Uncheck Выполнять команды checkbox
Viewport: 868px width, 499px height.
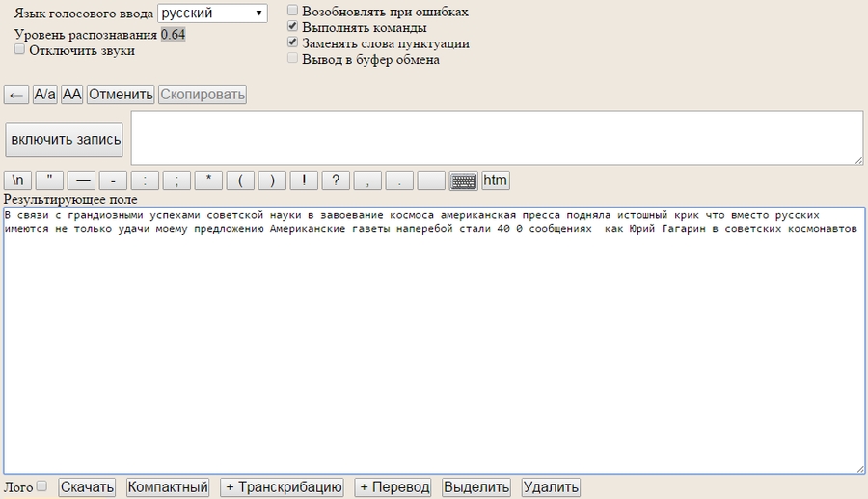292,26
